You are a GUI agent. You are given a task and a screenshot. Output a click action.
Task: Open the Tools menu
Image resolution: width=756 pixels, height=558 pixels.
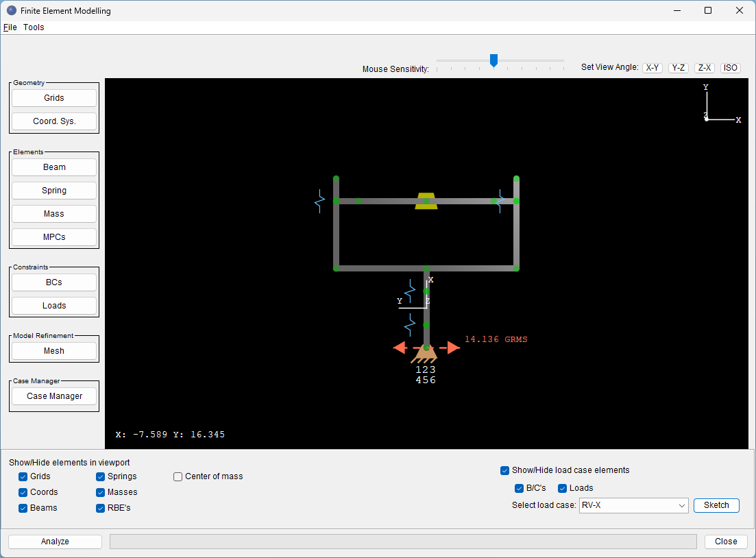[x=33, y=27]
